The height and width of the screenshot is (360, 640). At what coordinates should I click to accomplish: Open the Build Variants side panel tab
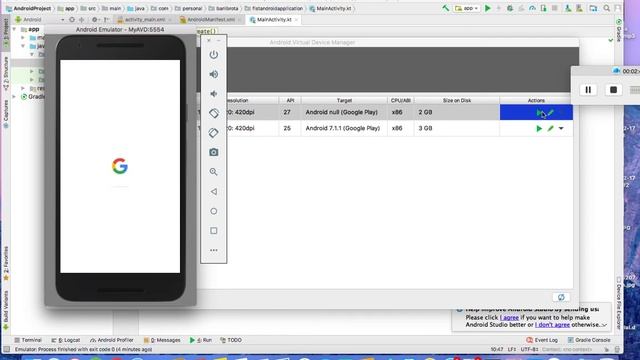(x=6, y=310)
